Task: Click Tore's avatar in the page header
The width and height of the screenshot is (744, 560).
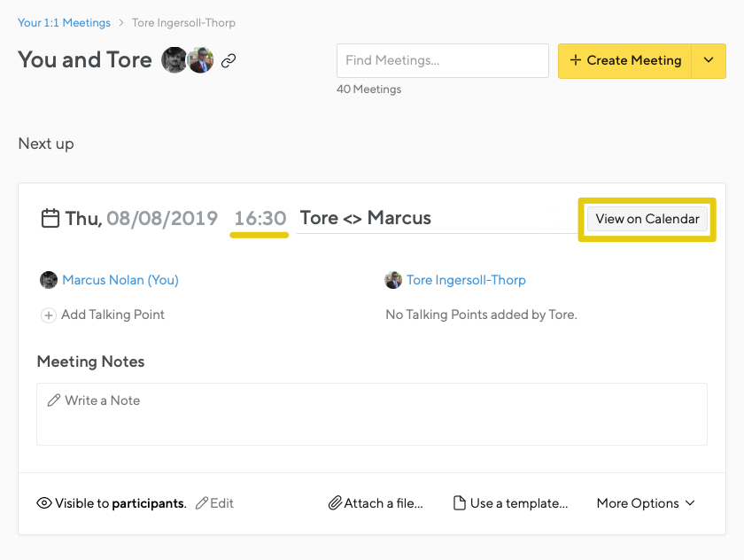Action: coord(202,60)
